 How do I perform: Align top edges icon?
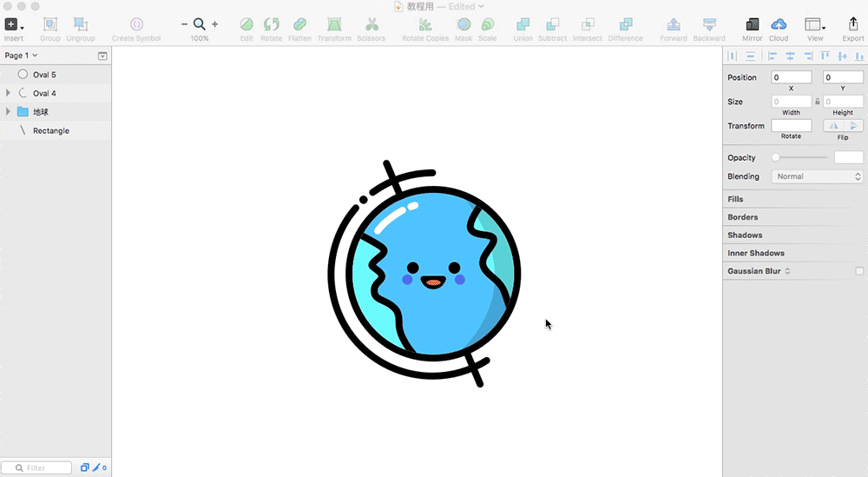point(825,56)
